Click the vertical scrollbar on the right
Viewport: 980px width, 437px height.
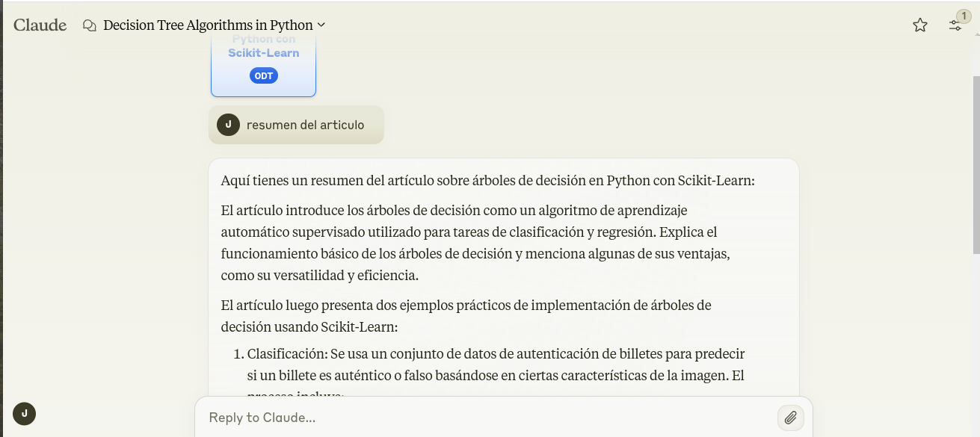click(976, 164)
